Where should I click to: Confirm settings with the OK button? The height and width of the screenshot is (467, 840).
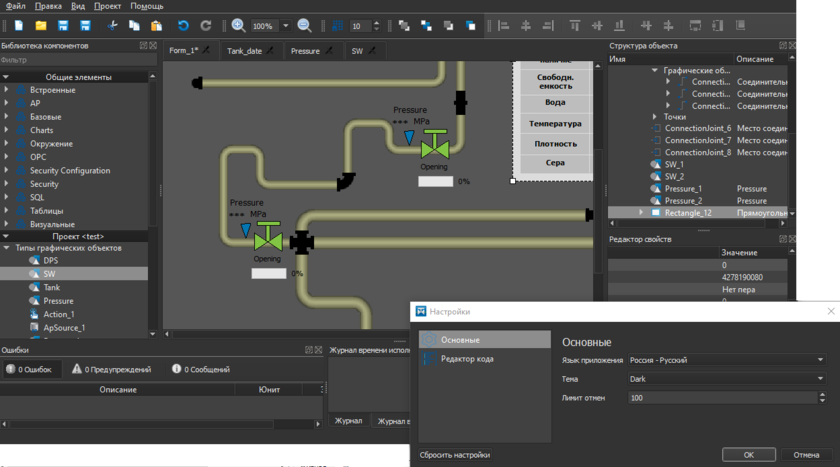(748, 455)
